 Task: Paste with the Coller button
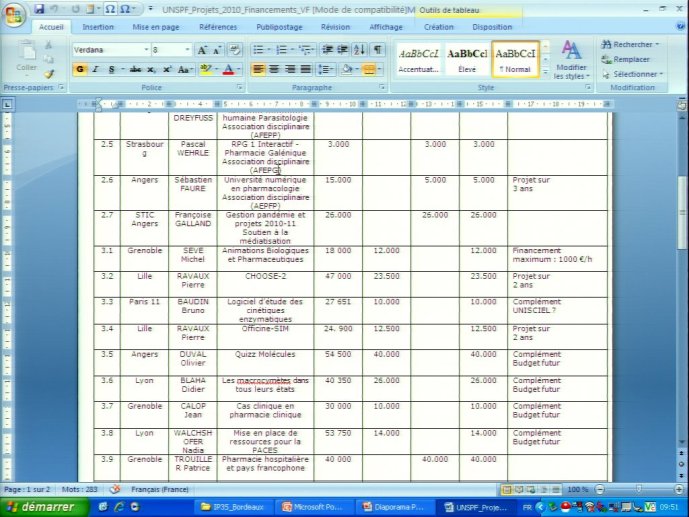[x=26, y=56]
